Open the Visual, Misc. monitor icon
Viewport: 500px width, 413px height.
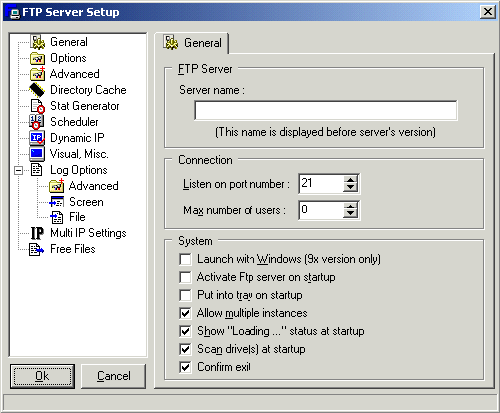(37, 154)
